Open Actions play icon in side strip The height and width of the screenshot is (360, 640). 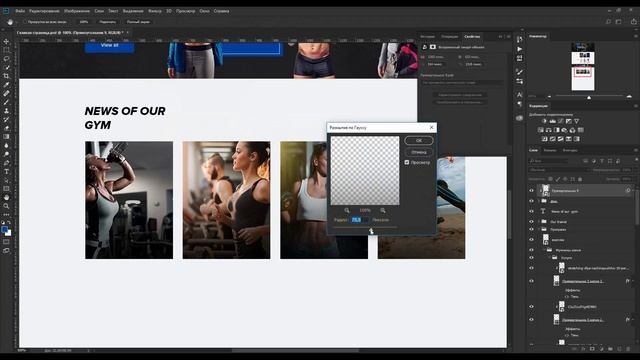519,49
